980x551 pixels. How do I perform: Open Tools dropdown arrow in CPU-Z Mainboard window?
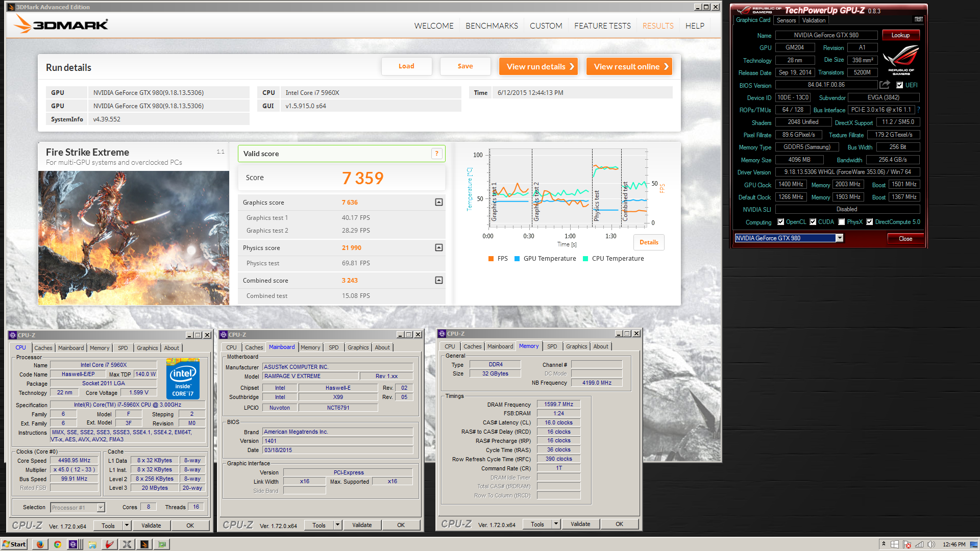[337, 525]
